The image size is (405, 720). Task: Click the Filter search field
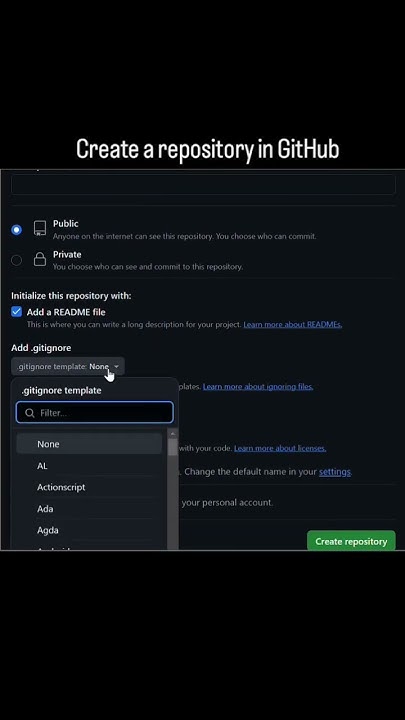coord(95,412)
